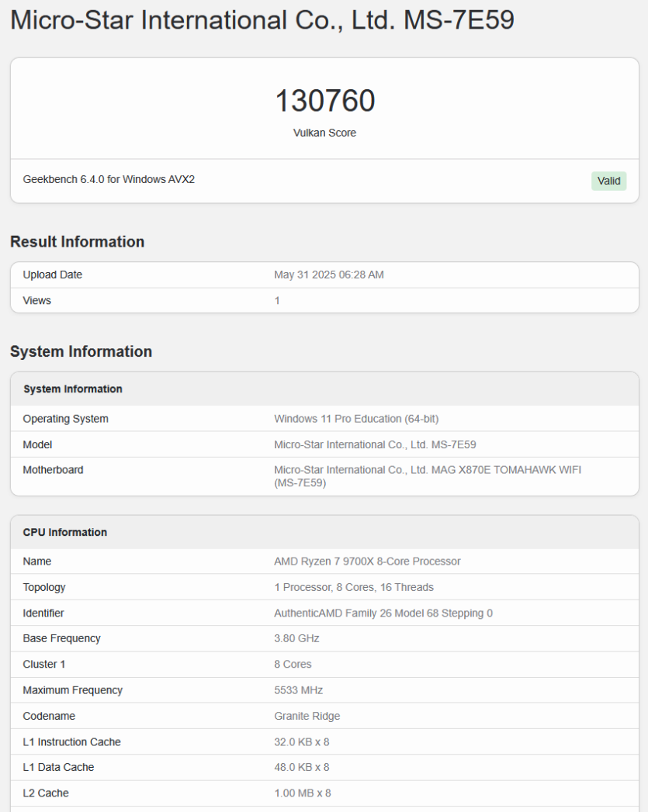The image size is (648, 812).
Task: Click the L1 Instruction Cache label
Action: pyautogui.click(x=71, y=741)
